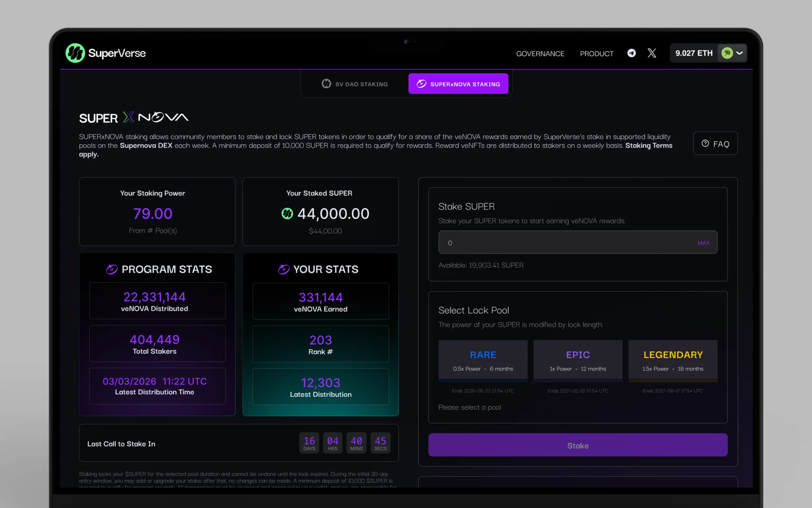812x508 pixels.
Task: Click the SUPER X NOVA heading logo
Action: pos(134,118)
